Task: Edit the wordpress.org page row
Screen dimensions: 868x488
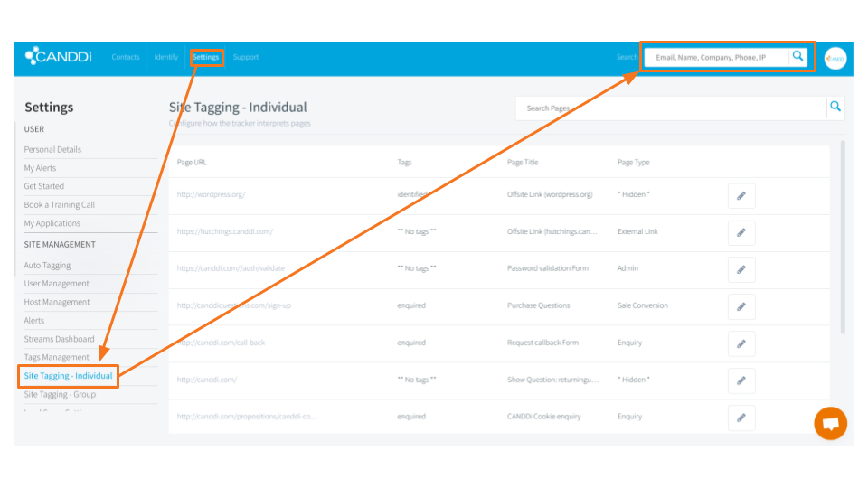Action: pyautogui.click(x=741, y=196)
